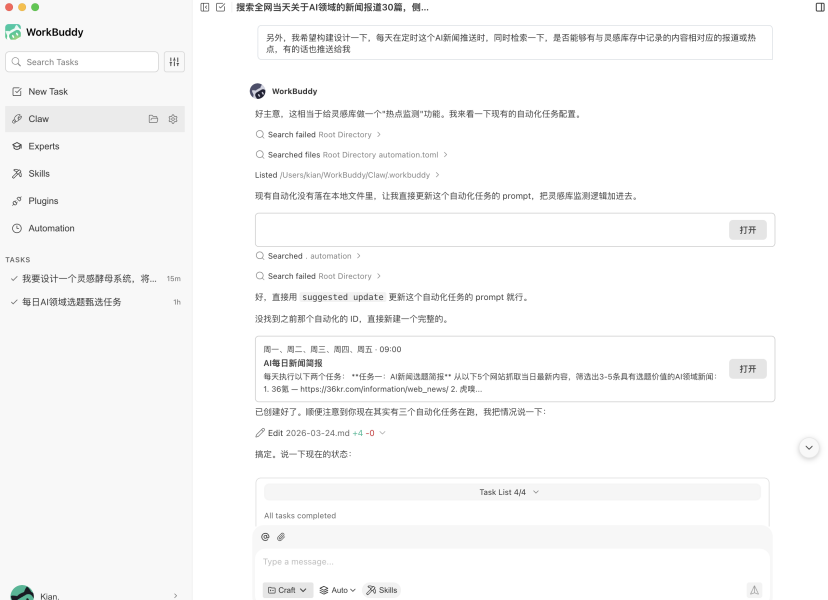Open the Craft mode dropdown
Screen dimensions: 828x600
(287, 589)
